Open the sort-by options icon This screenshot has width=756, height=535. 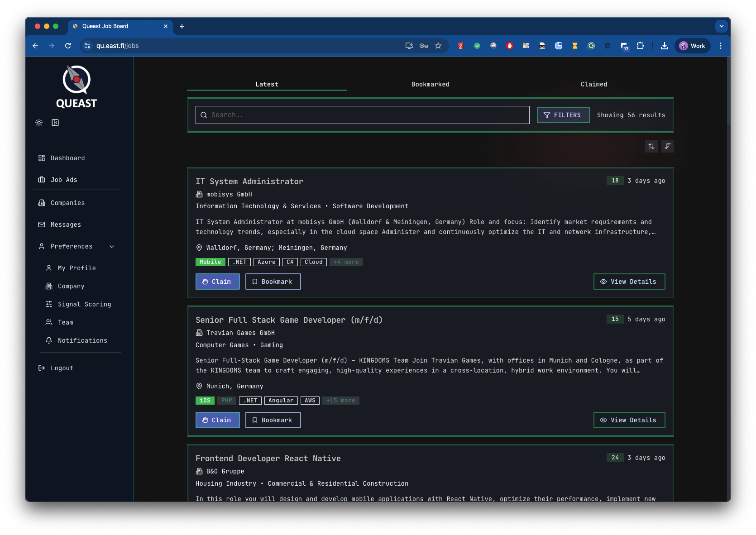point(667,146)
